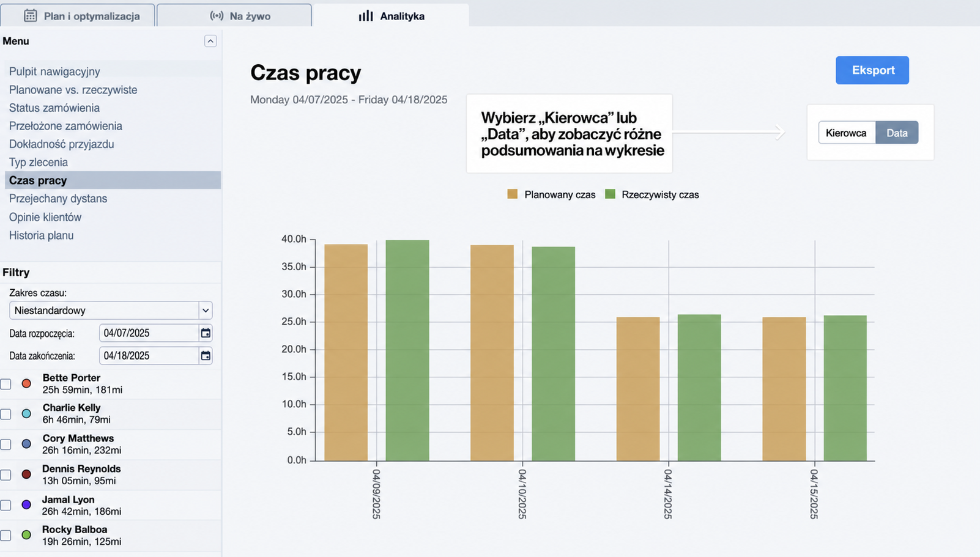Select the Analityka tab
The width and height of the screenshot is (980, 557).
pyautogui.click(x=392, y=15)
